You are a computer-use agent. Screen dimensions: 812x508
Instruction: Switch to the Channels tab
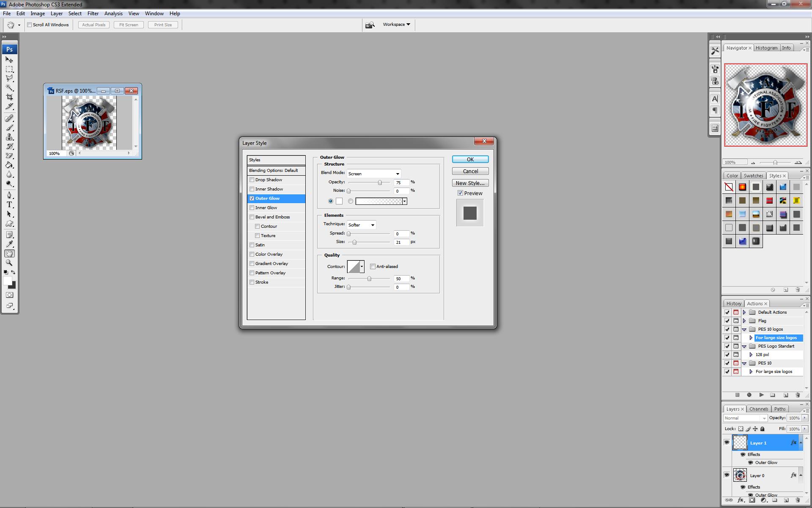[x=758, y=409]
